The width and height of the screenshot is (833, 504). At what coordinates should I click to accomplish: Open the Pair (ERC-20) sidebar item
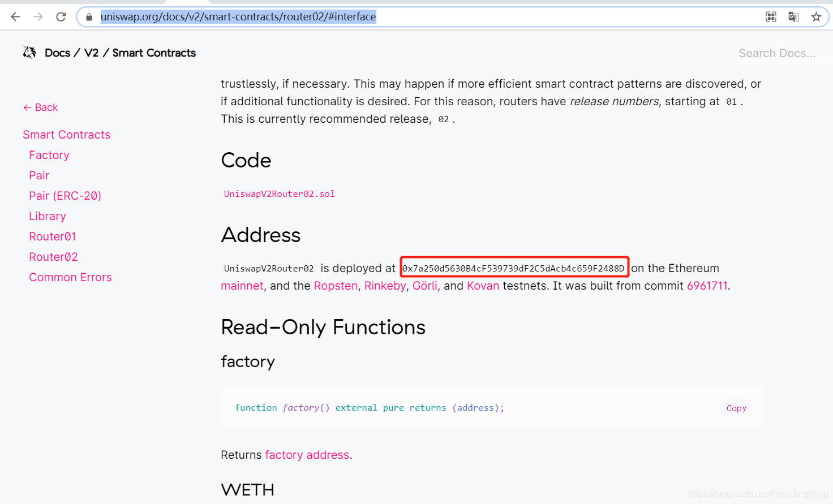[65, 196]
